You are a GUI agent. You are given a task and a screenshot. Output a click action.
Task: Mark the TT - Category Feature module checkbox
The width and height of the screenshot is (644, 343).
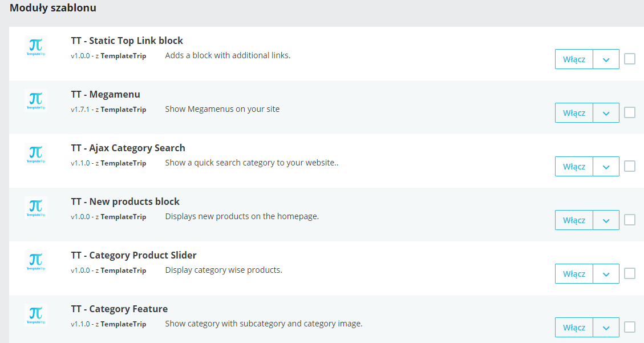pyautogui.click(x=630, y=327)
